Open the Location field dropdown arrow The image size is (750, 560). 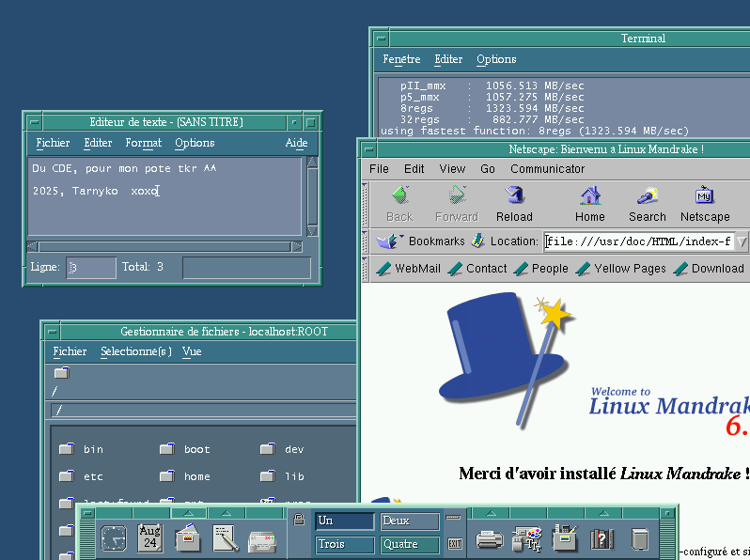click(742, 241)
